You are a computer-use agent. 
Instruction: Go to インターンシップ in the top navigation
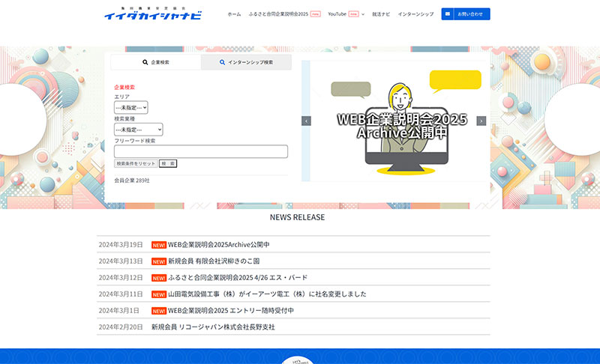[x=415, y=14]
